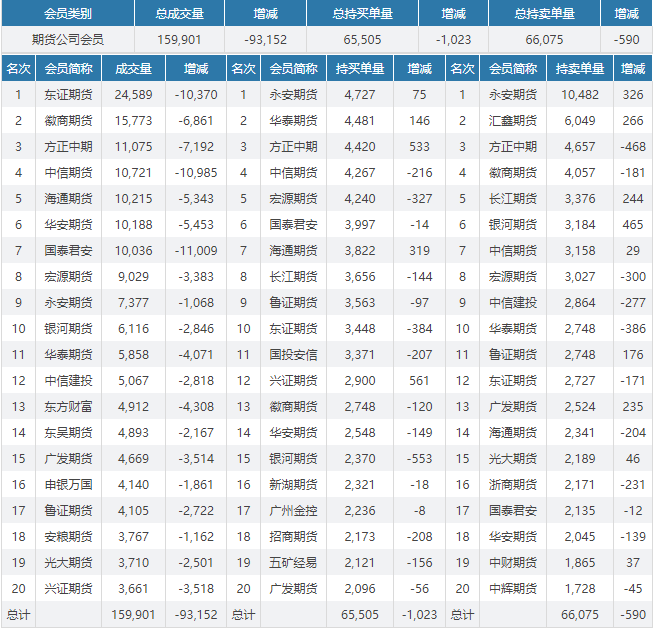Image resolution: width=654 pixels, height=631 pixels.
Task: Click the volume value 10,188
Action: [x=133, y=225]
